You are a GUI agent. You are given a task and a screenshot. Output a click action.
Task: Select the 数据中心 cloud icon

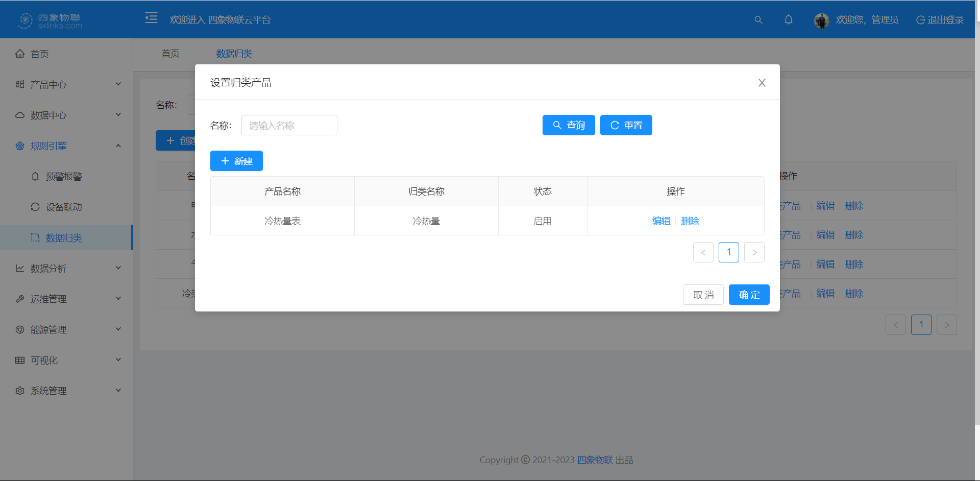(19, 115)
